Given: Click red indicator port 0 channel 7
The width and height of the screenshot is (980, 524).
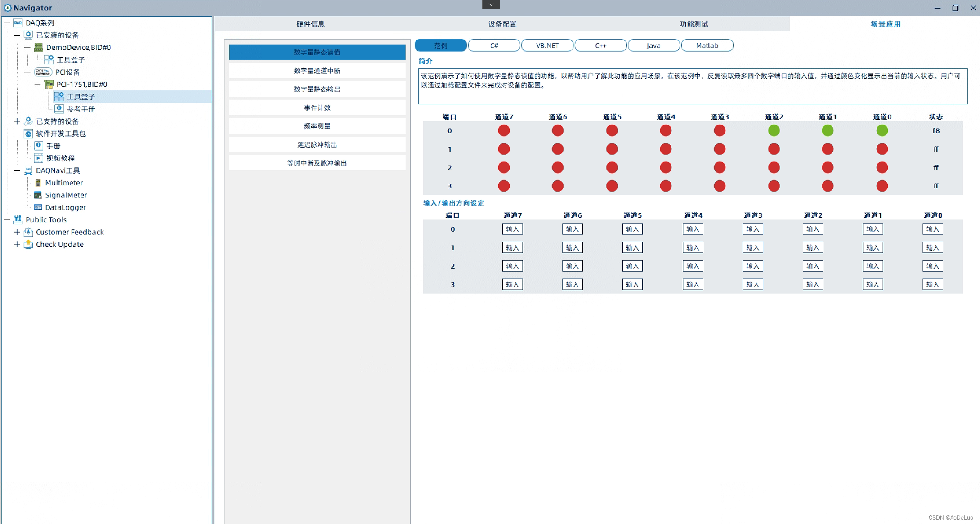Looking at the screenshot, I should point(504,130).
